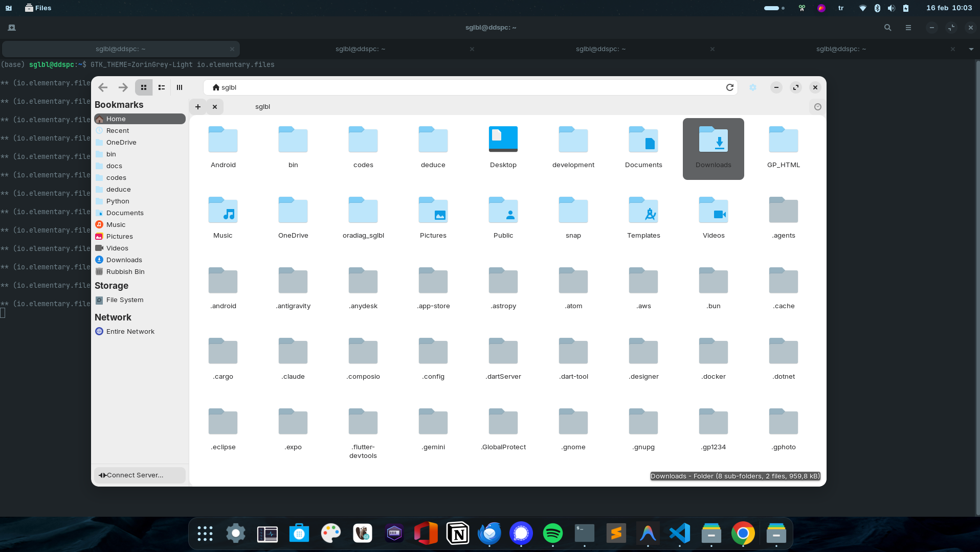Select Rubbish Bin in the sidebar
The image size is (980, 552).
[x=125, y=271]
